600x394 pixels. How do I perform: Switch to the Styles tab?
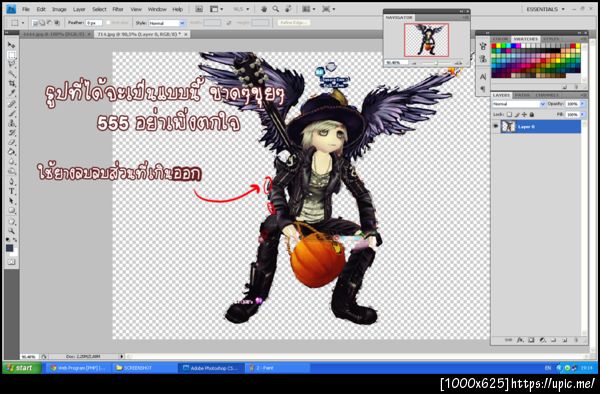(x=551, y=39)
